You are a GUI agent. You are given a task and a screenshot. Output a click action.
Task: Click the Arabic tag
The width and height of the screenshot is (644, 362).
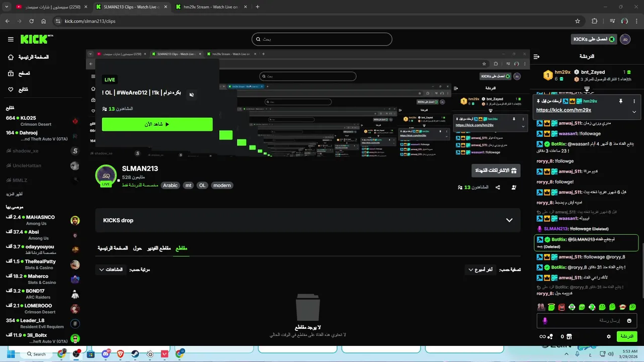(171, 186)
